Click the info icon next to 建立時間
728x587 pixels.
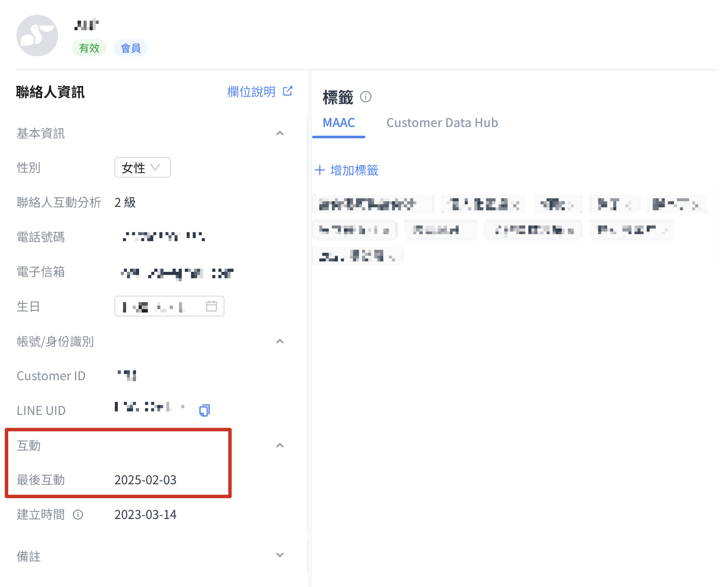pos(78,515)
